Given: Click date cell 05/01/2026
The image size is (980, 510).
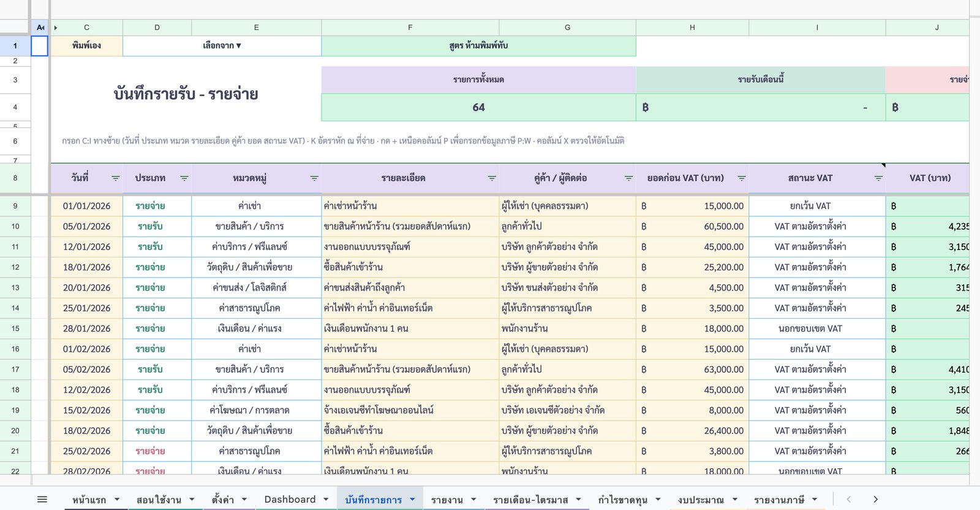Looking at the screenshot, I should point(86,226).
